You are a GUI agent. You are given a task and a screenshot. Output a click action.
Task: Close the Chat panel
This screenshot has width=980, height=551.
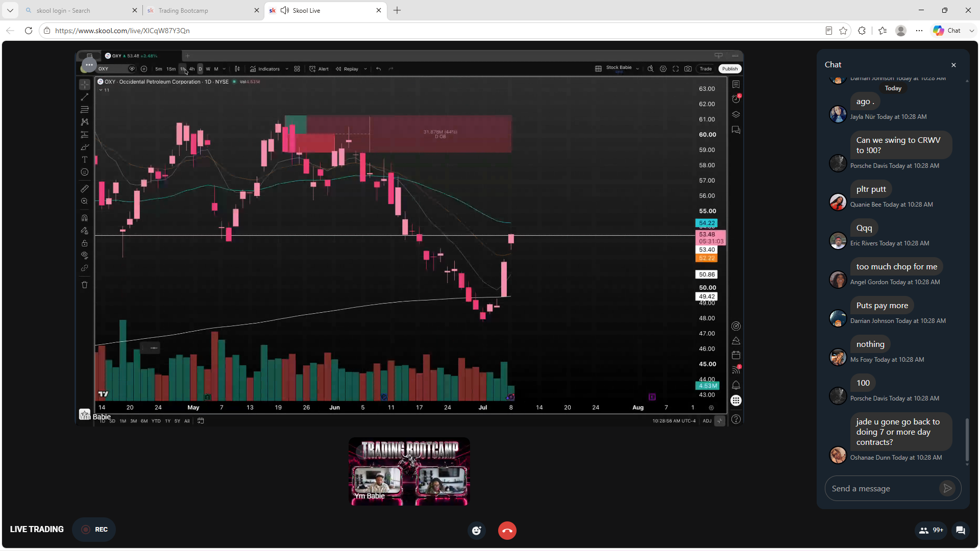[x=953, y=65]
